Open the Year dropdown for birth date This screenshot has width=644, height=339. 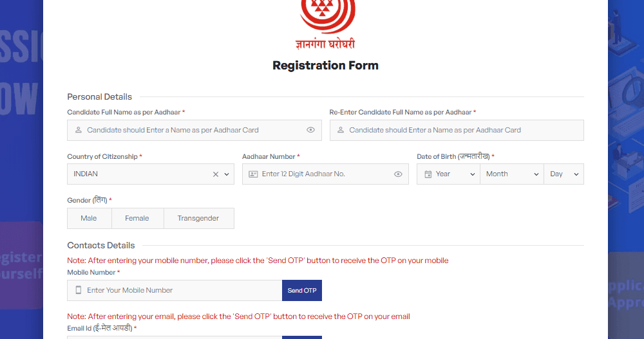point(448,174)
